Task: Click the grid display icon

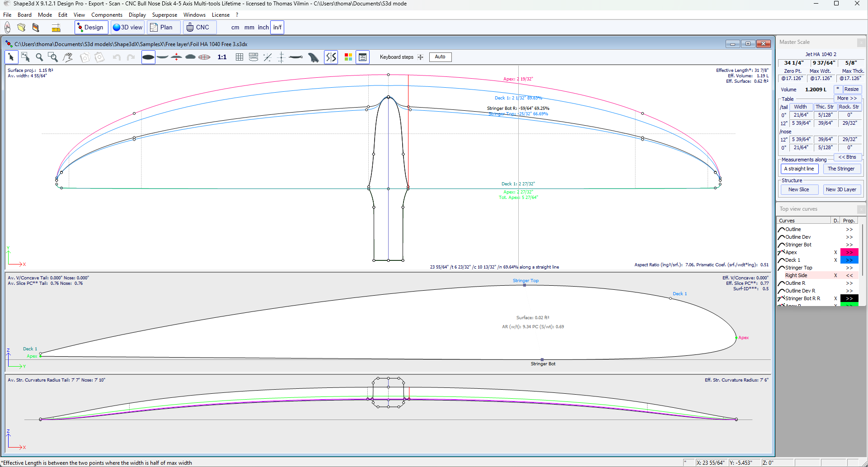Action: tap(239, 57)
